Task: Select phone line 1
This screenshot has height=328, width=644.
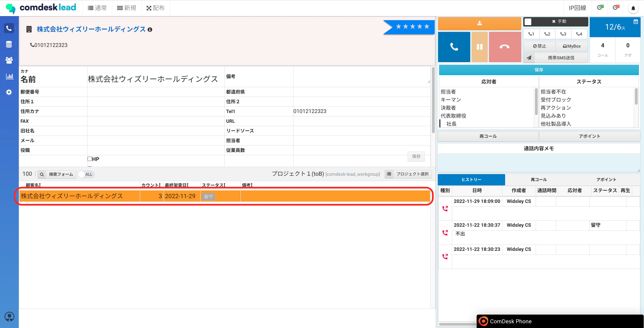Action: (531, 34)
